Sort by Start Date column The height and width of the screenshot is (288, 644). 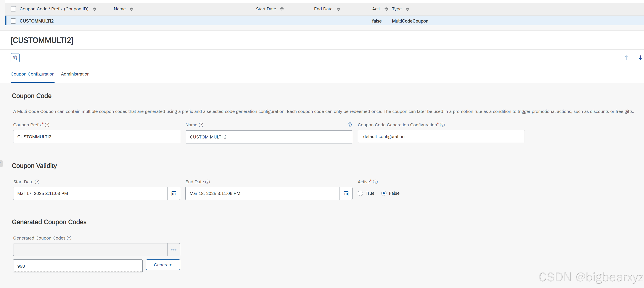point(282,9)
